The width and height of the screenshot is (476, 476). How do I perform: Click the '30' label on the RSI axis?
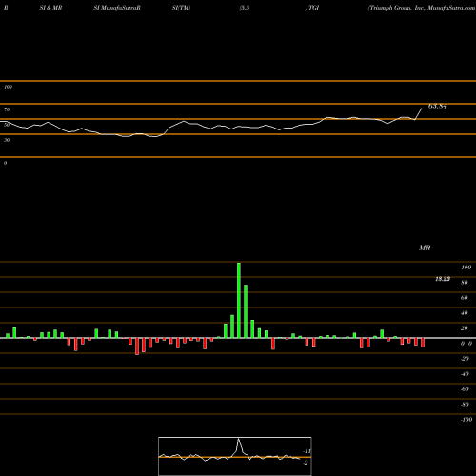point(7,140)
